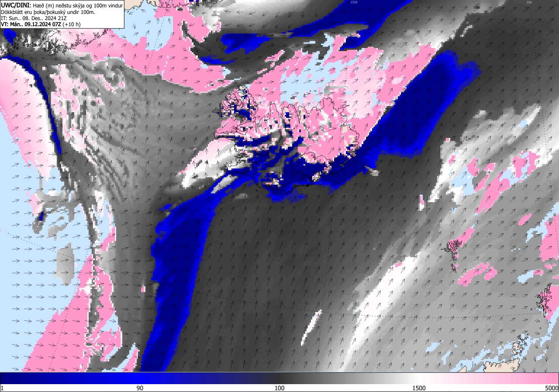The image size is (559, 392).
Task: Click the '100' label on color scale
Action: click(279, 388)
